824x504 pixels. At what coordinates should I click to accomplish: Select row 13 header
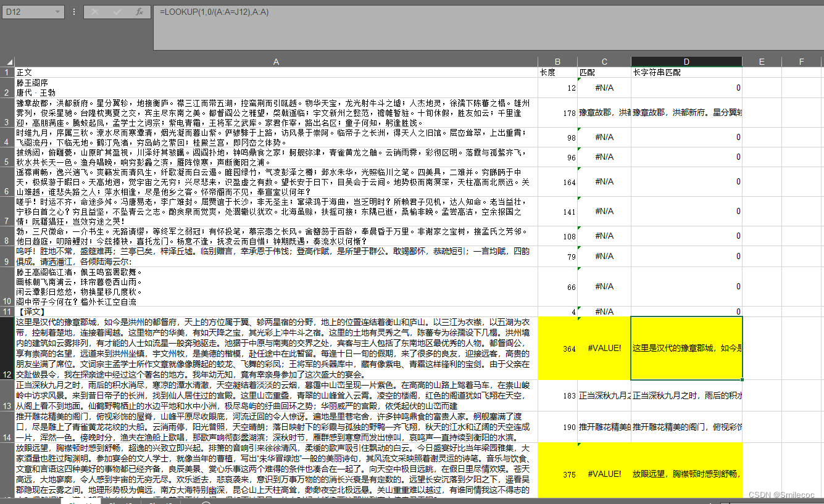(7, 395)
